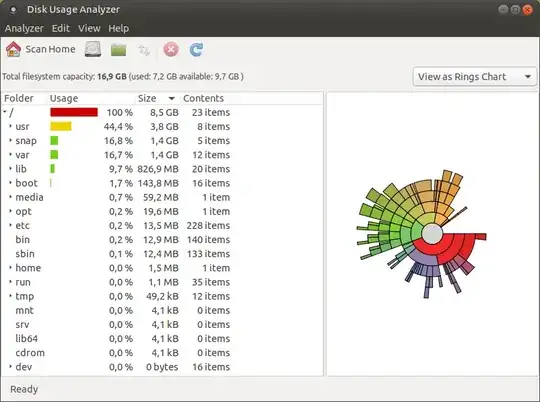
Task: Expand the dev folder
Action: [x=11, y=366]
